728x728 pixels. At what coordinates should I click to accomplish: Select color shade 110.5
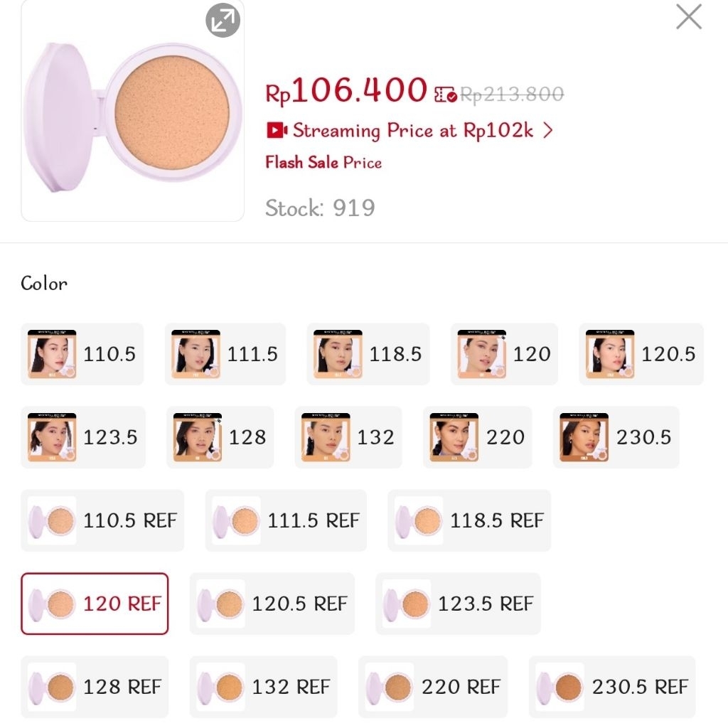(82, 354)
